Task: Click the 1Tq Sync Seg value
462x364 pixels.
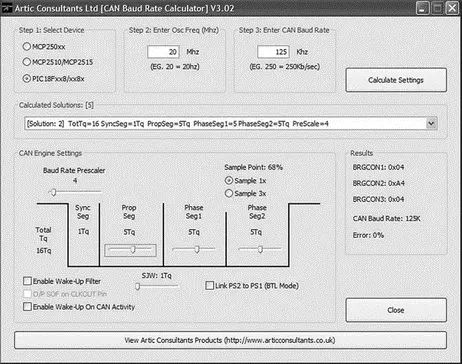Action: 83,231
